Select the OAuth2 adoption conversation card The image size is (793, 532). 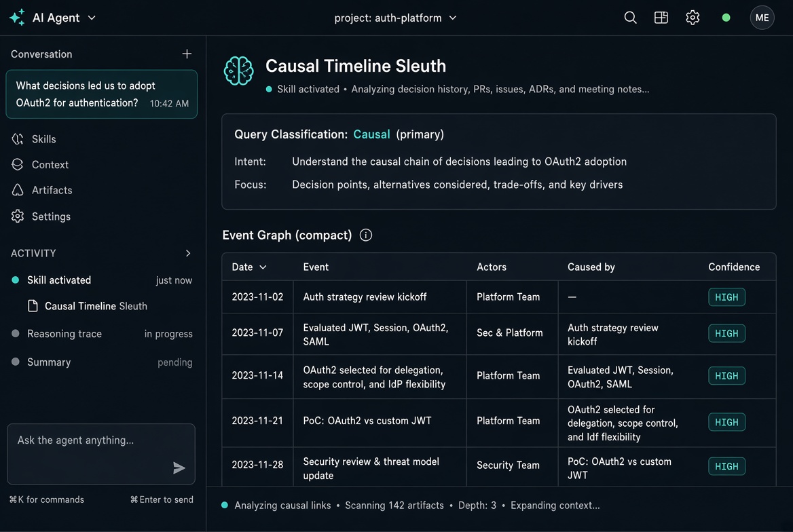102,94
